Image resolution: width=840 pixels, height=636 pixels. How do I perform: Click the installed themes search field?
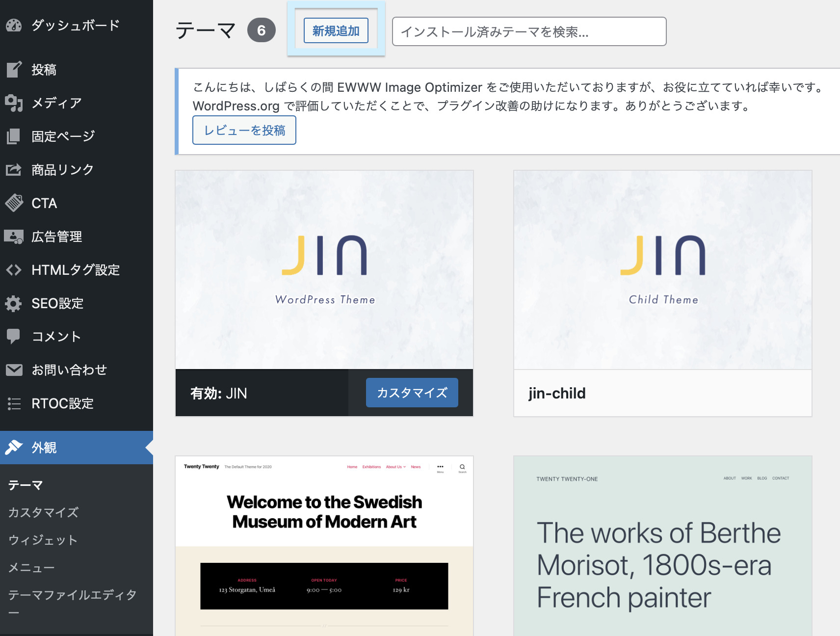click(529, 31)
